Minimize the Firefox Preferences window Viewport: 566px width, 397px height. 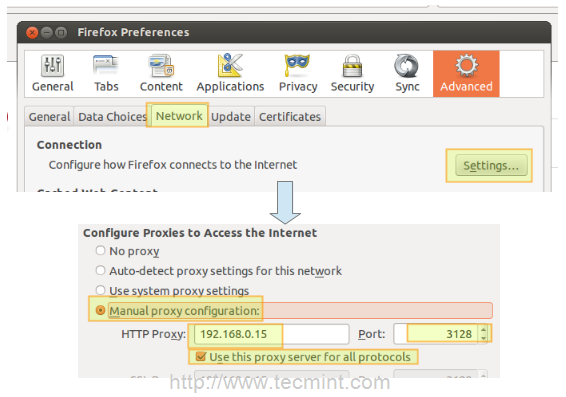click(47, 33)
